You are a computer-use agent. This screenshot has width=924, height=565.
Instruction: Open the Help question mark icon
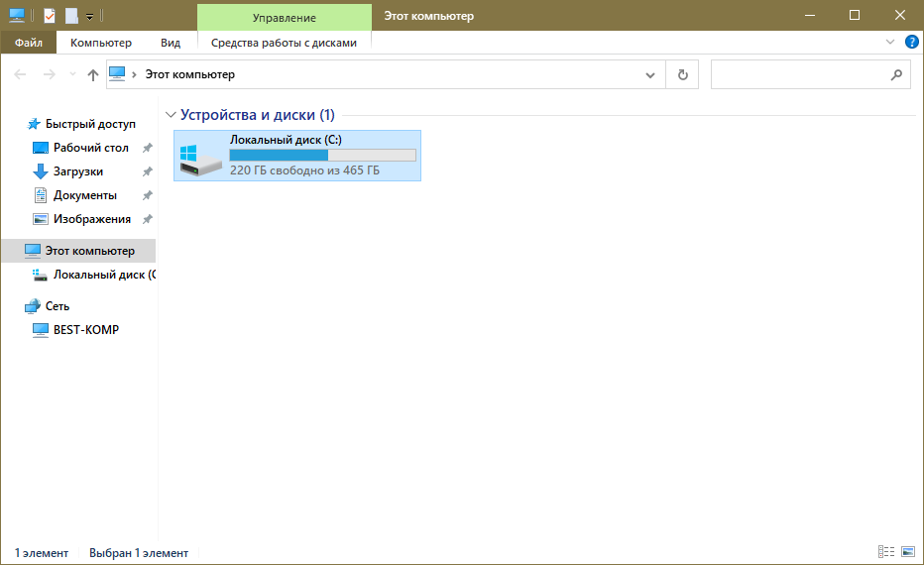pyautogui.click(x=912, y=43)
